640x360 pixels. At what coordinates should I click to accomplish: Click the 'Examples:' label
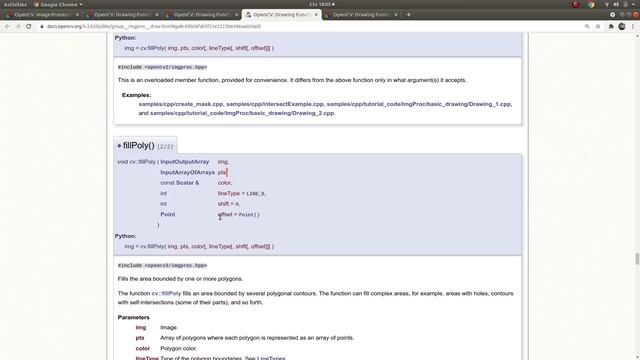click(136, 95)
